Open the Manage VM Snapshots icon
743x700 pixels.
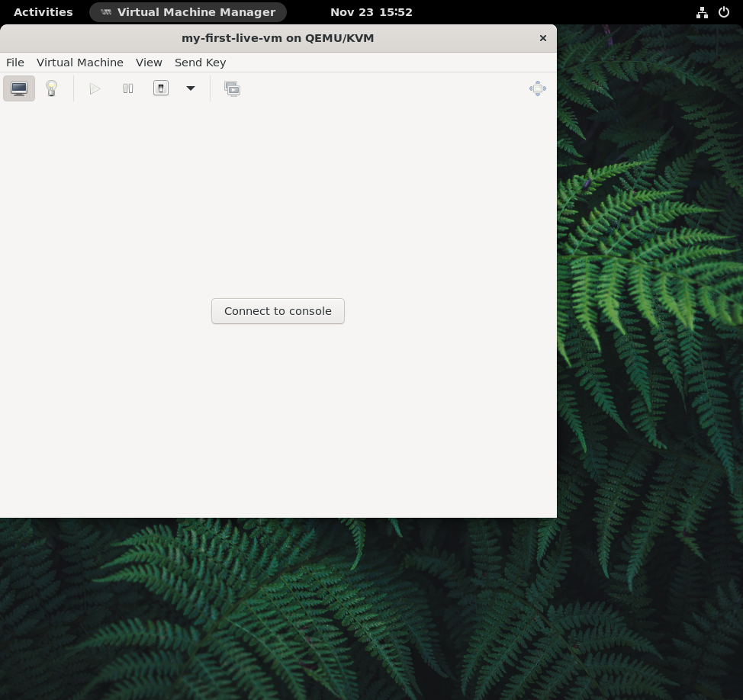point(232,88)
